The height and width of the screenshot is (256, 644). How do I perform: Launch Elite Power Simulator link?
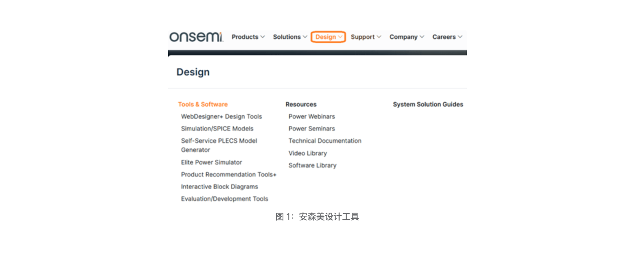click(x=211, y=162)
